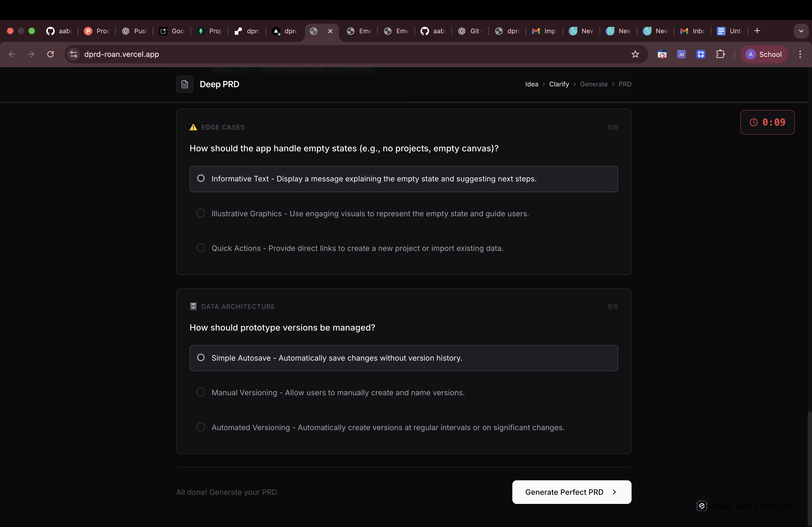
Task: Click the Data Architecture section icon
Action: [x=193, y=306]
